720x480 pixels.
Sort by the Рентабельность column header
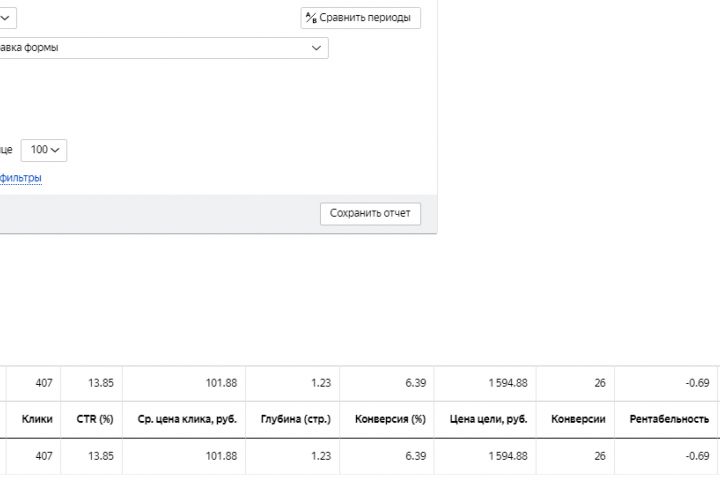tap(669, 419)
